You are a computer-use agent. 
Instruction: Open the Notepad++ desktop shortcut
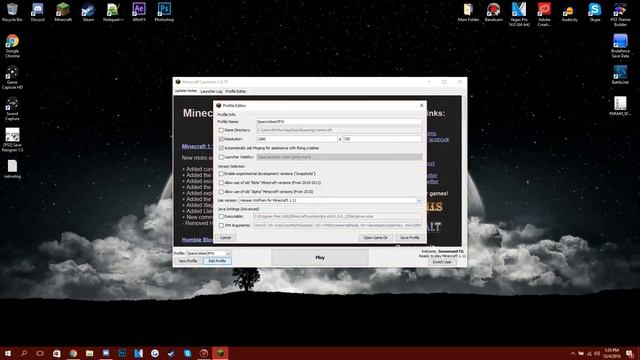coord(113,12)
